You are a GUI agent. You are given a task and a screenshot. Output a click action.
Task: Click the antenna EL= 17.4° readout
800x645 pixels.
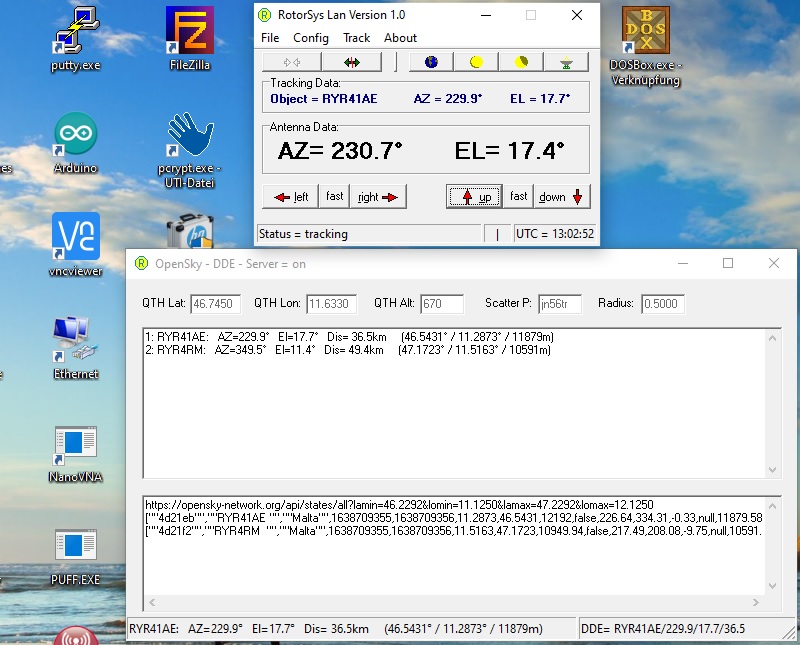509,151
